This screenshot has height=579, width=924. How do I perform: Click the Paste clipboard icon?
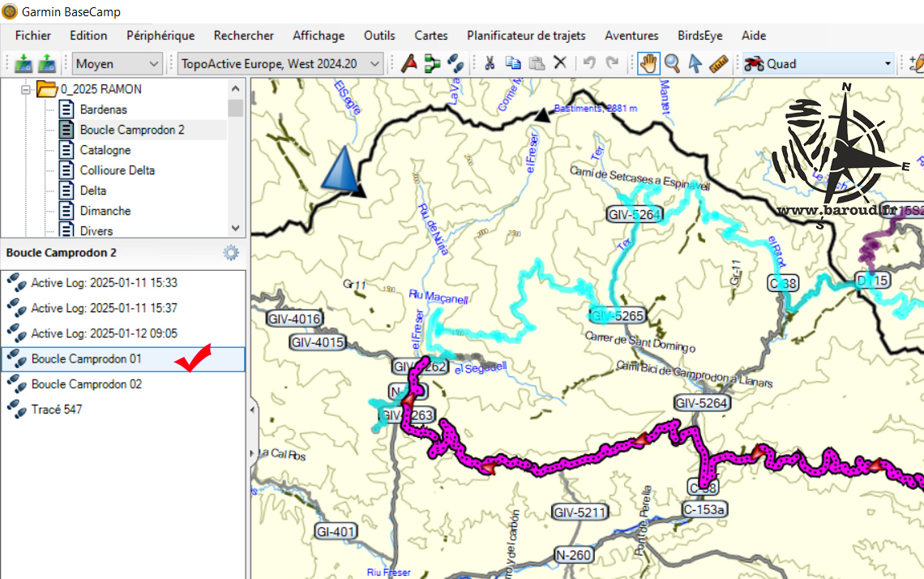pos(537,64)
